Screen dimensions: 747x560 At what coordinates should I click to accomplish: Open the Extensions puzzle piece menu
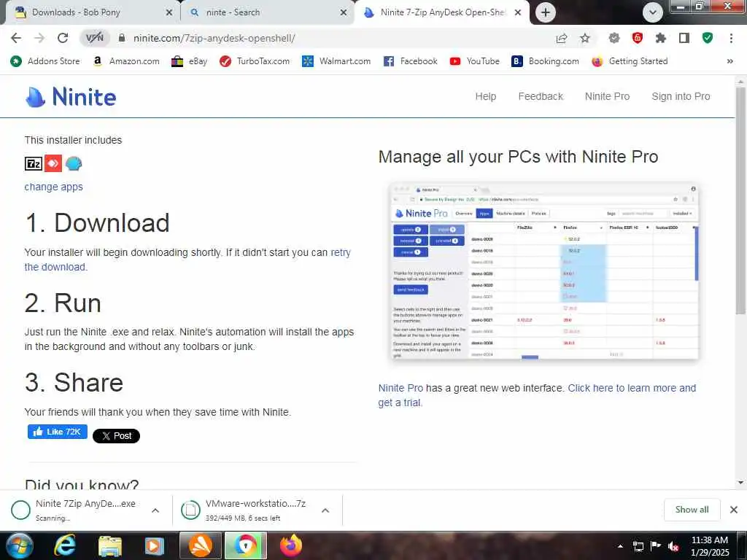(x=661, y=38)
